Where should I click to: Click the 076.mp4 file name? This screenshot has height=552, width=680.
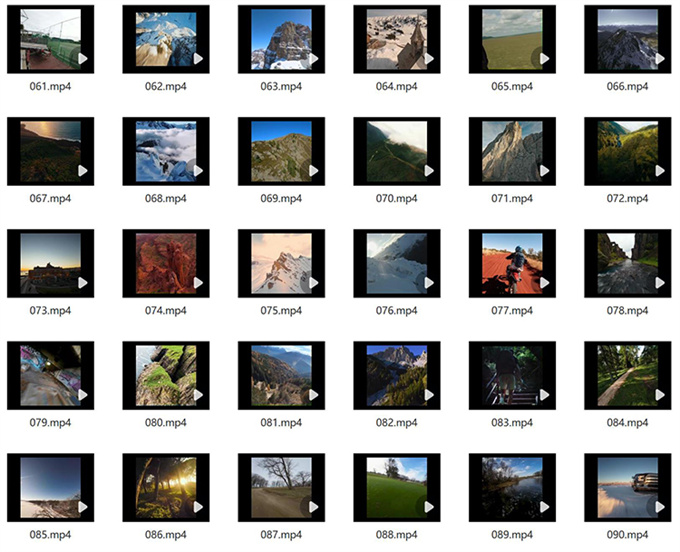[x=397, y=310]
